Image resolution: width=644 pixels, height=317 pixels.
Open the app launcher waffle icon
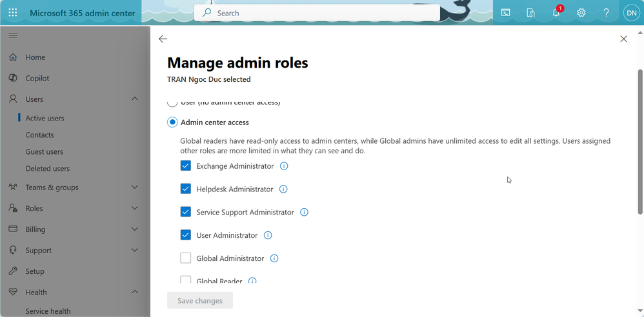coord(13,13)
